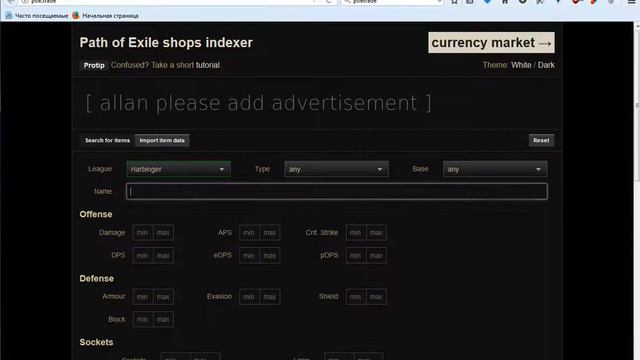
Task: Open the short tutorial link
Action: (208, 65)
